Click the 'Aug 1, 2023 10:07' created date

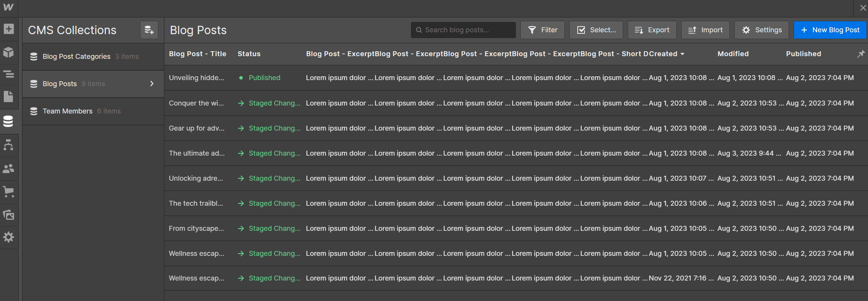click(x=681, y=178)
